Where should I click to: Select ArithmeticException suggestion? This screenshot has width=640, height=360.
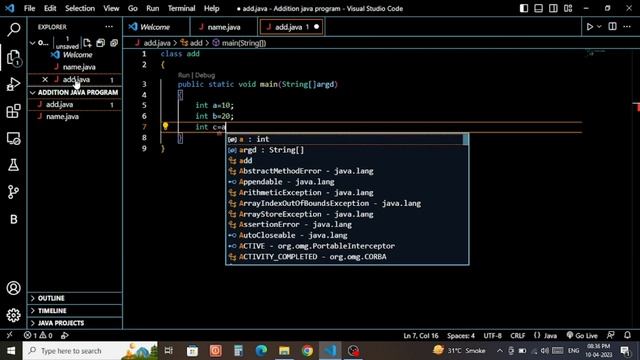(345, 192)
